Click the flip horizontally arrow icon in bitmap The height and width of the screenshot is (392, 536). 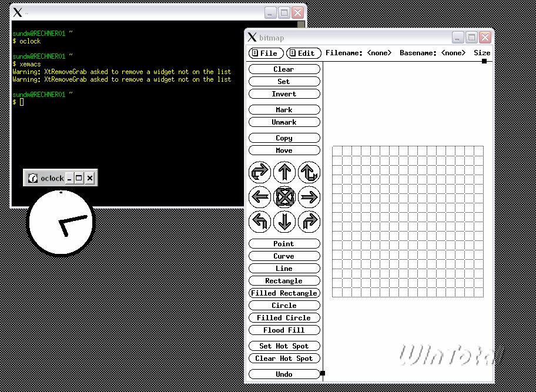coord(260,173)
